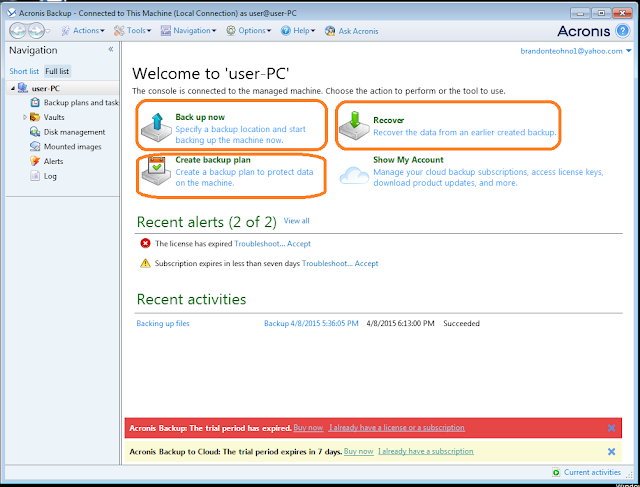Open the Backing up files activity

point(163,323)
